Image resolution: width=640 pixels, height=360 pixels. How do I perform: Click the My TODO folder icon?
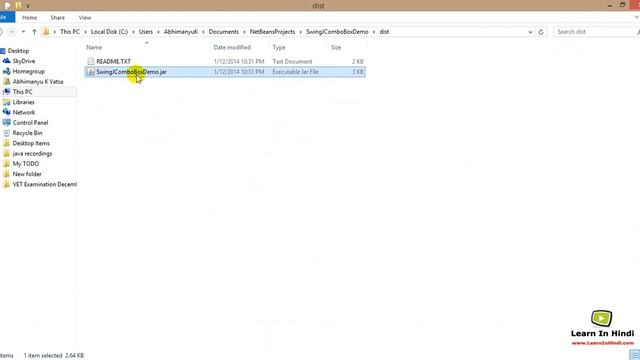(6, 164)
